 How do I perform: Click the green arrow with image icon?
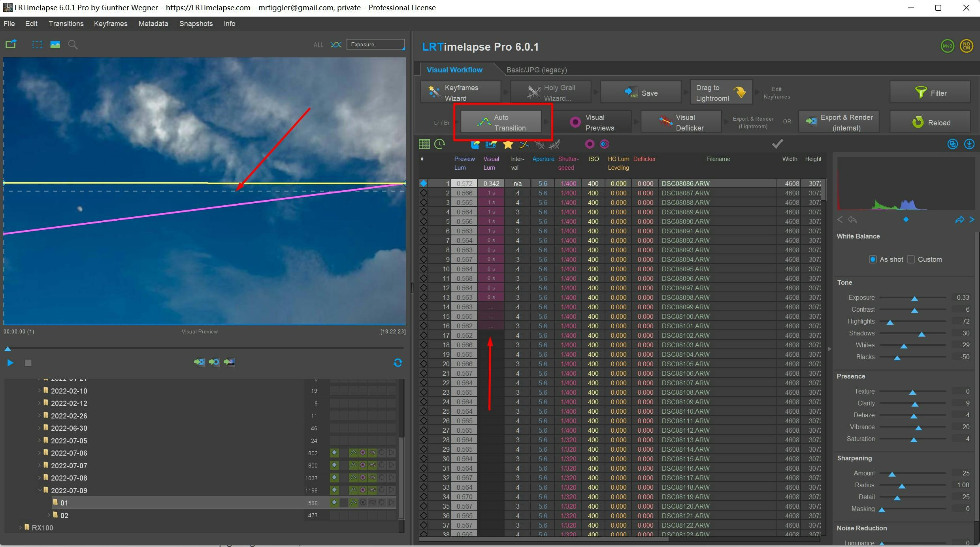[229, 362]
